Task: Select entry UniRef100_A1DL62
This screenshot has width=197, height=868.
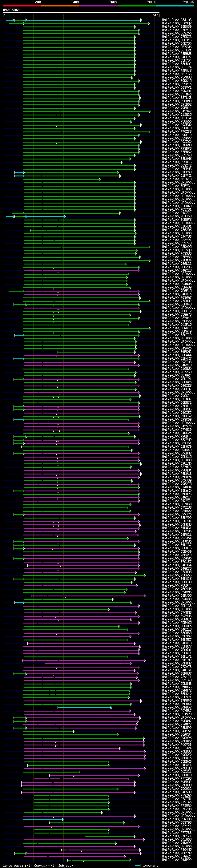Action: pos(177,416)
